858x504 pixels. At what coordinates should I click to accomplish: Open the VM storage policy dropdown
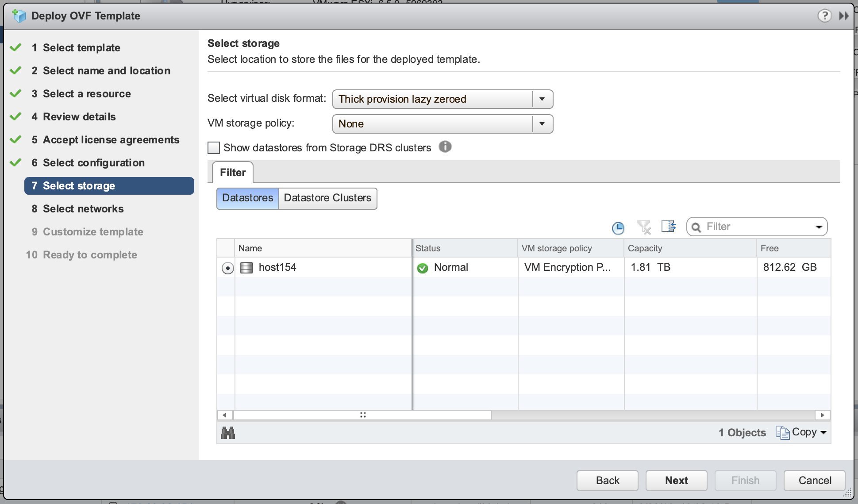click(x=543, y=124)
